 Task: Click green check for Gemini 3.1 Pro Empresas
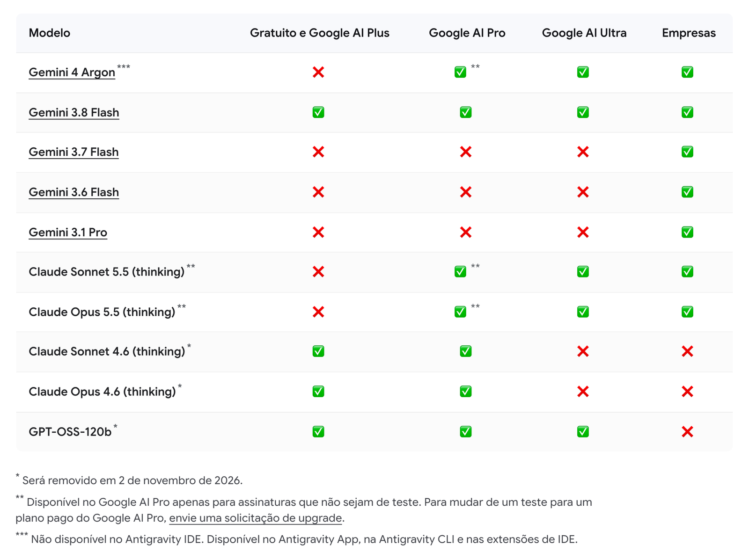tap(687, 232)
